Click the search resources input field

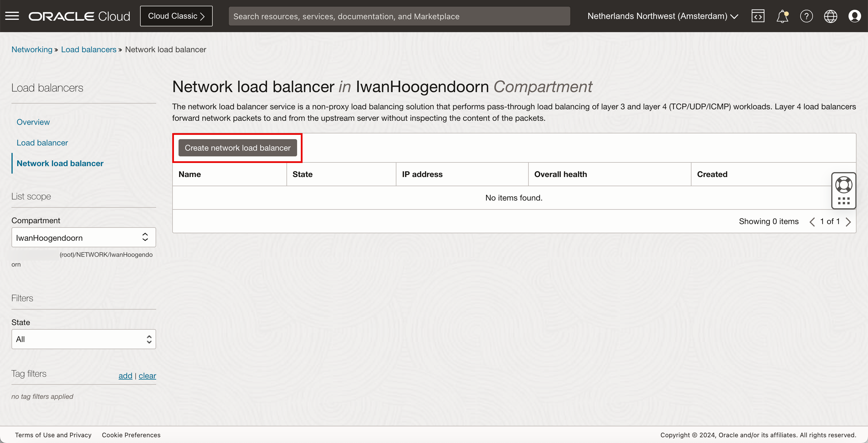[x=399, y=16]
